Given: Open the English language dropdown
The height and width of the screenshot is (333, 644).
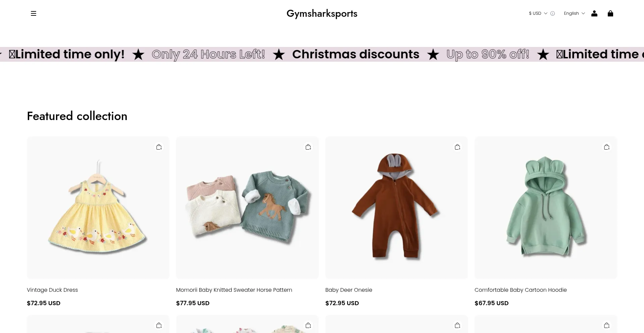Looking at the screenshot, I should point(574,13).
